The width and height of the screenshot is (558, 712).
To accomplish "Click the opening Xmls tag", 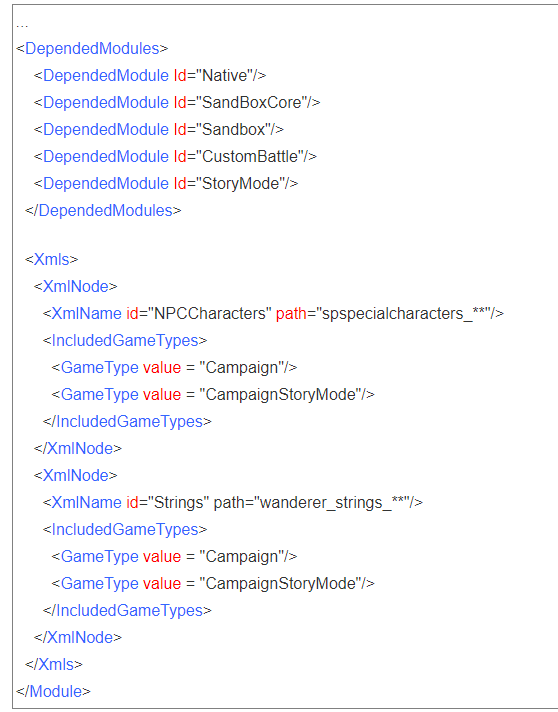I will point(51,259).
